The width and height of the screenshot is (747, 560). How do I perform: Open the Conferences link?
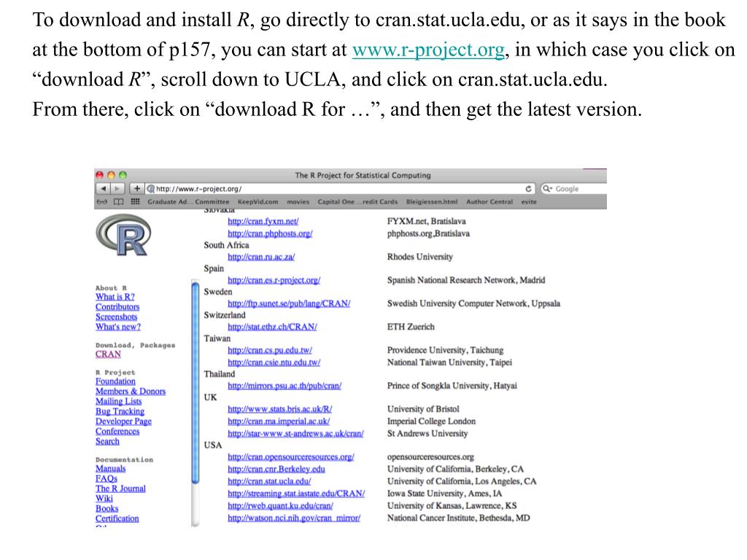click(117, 432)
